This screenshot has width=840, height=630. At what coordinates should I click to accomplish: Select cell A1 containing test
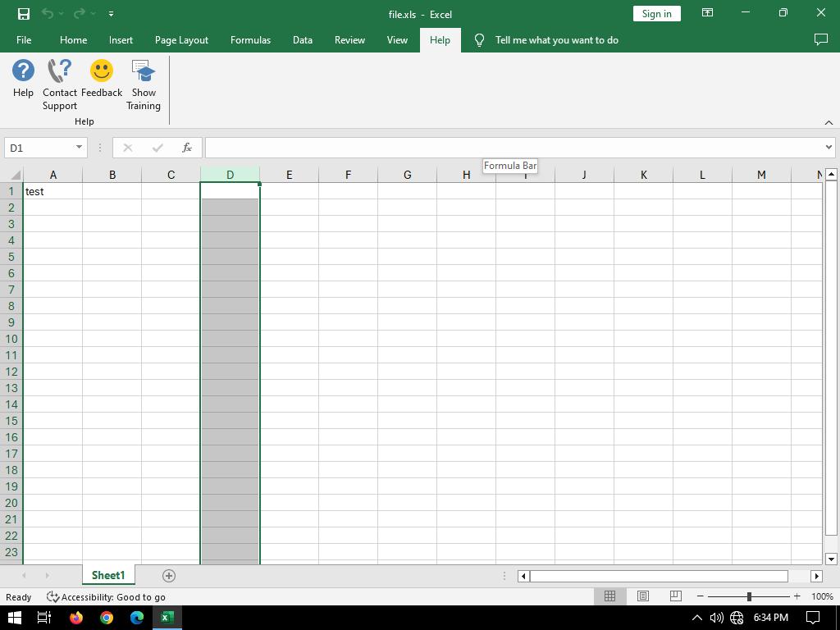(x=52, y=191)
